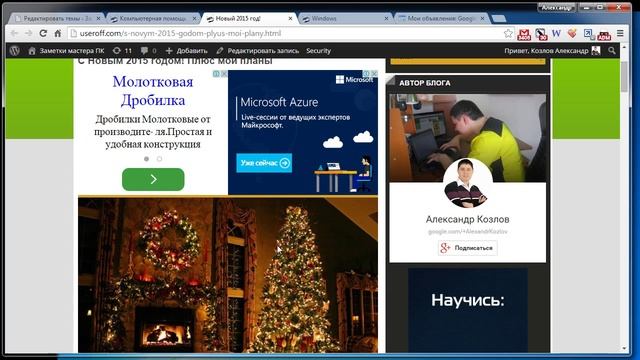
Task: Click the vertical scrollbar thumb
Action: [x=624, y=77]
